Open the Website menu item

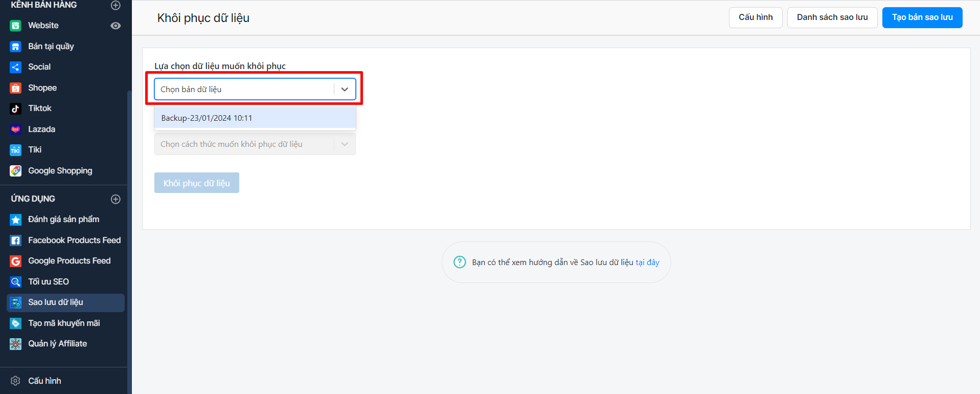click(x=43, y=26)
